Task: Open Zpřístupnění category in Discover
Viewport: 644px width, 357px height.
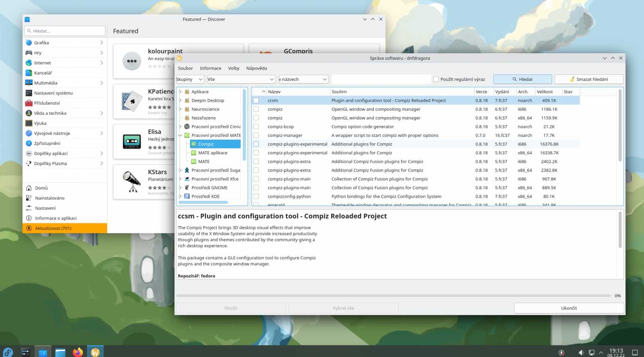Action: 64,143
